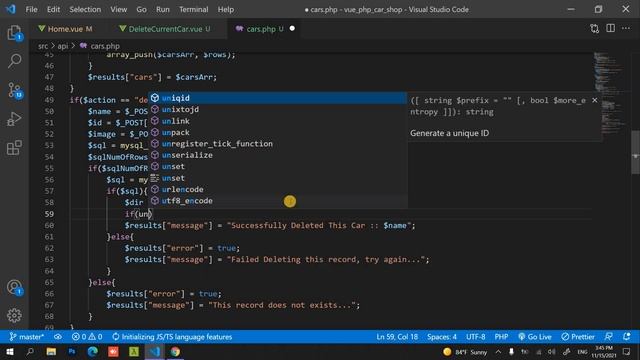Image resolution: width=640 pixels, height=360 pixels.
Task: Open the Manage settings gear
Action: coord(14,315)
